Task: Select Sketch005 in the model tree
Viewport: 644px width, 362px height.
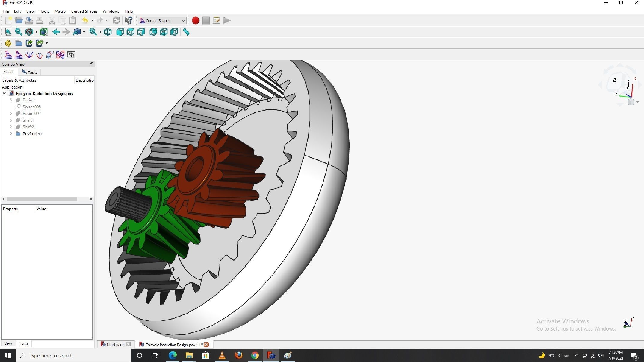Action: click(x=31, y=107)
